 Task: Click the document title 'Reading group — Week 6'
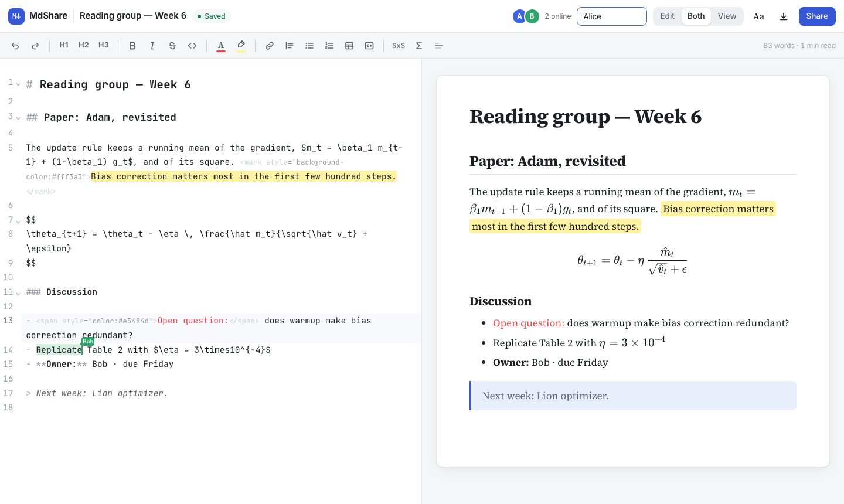(x=133, y=16)
